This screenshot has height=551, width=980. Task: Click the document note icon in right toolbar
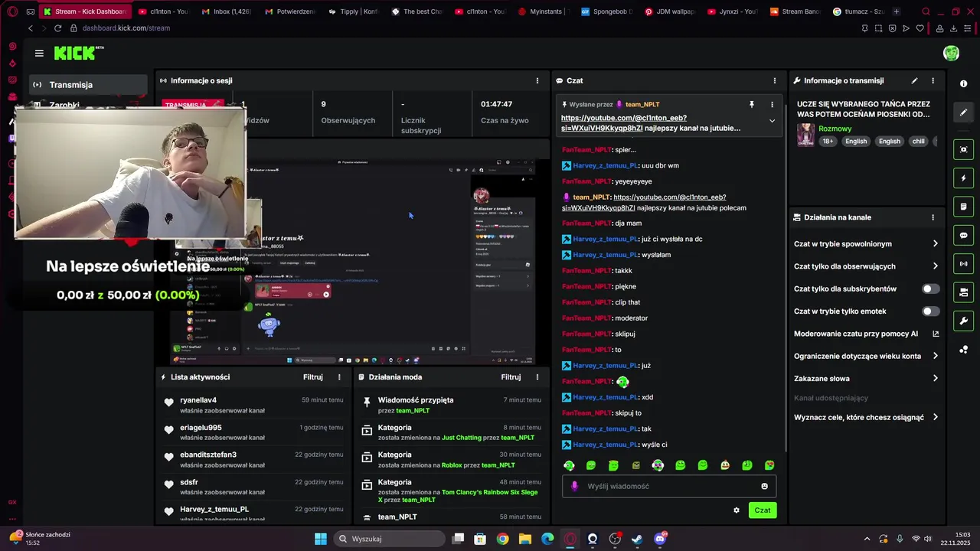click(963, 207)
